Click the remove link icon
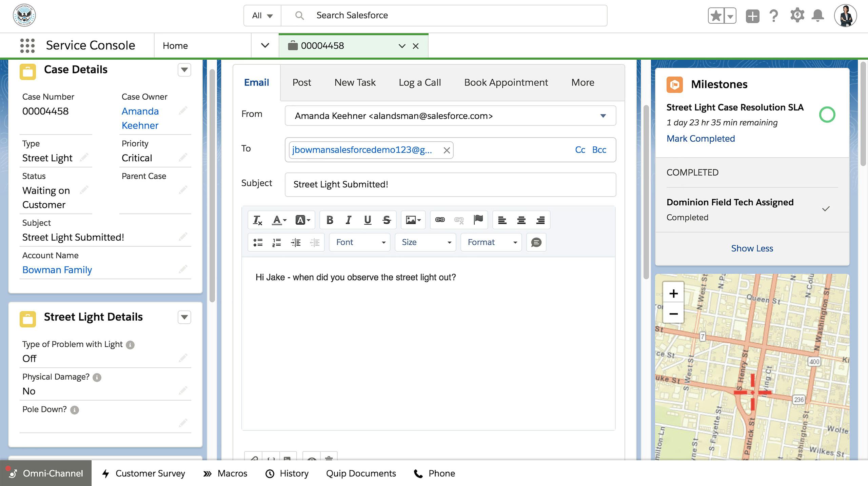Screen dimensions: 868x486 tap(459, 220)
